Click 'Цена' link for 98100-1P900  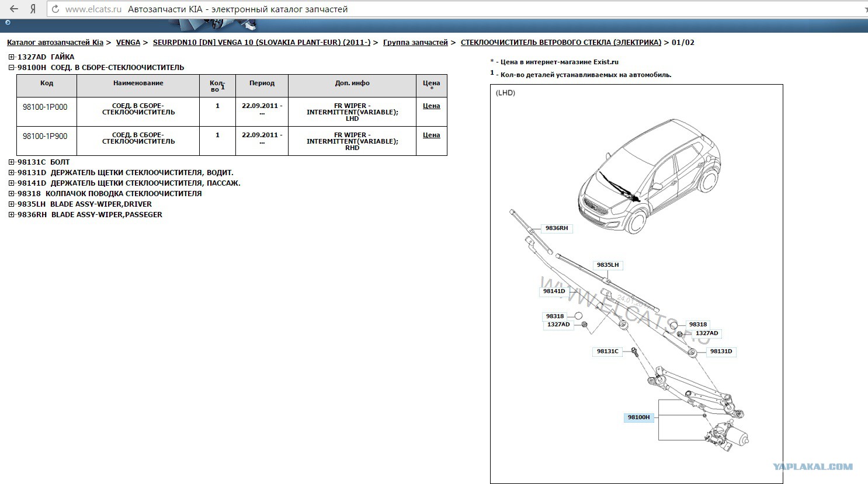click(431, 135)
